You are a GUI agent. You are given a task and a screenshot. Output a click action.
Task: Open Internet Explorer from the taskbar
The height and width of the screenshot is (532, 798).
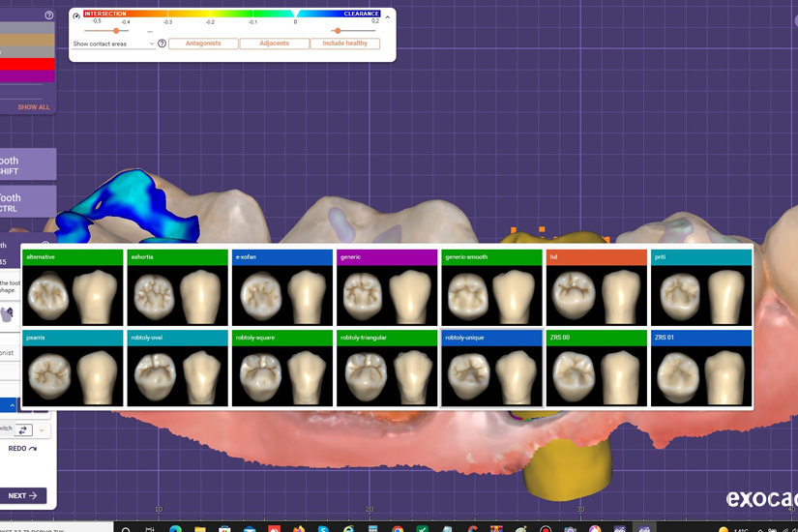pyautogui.click(x=348, y=529)
